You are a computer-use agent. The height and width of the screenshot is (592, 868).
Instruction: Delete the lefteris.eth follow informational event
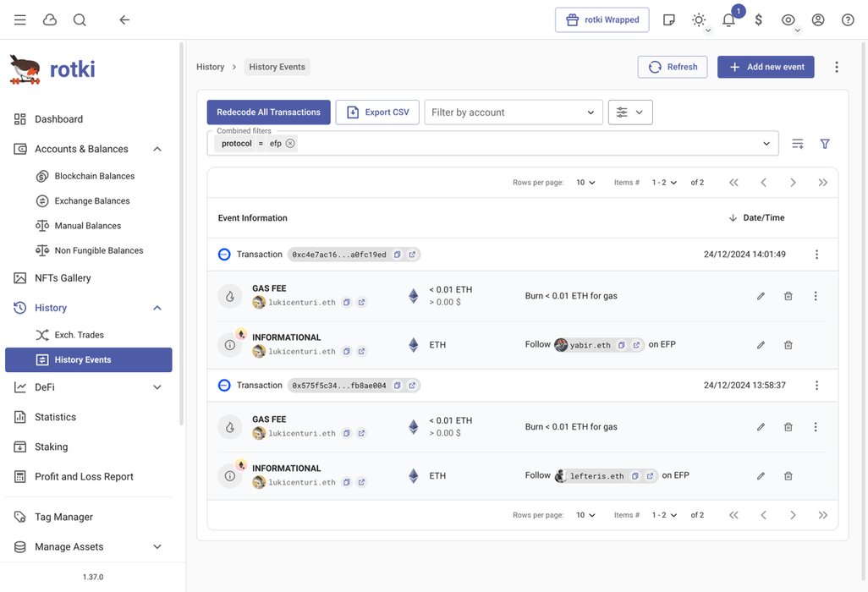click(x=788, y=476)
